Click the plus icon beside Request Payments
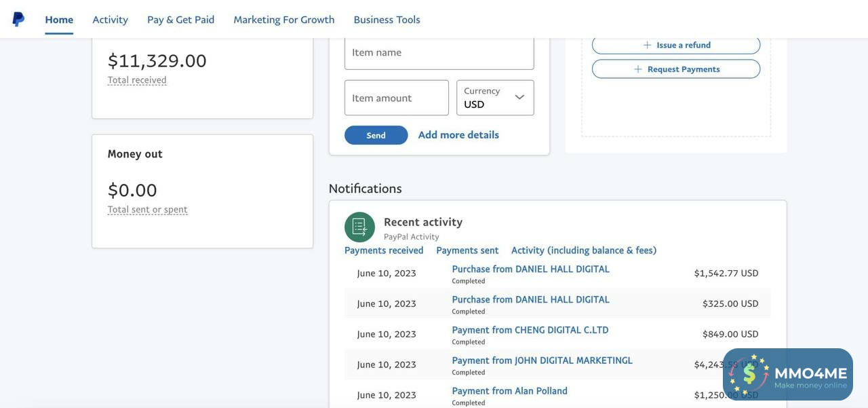This screenshot has width=868, height=408. pyautogui.click(x=637, y=69)
